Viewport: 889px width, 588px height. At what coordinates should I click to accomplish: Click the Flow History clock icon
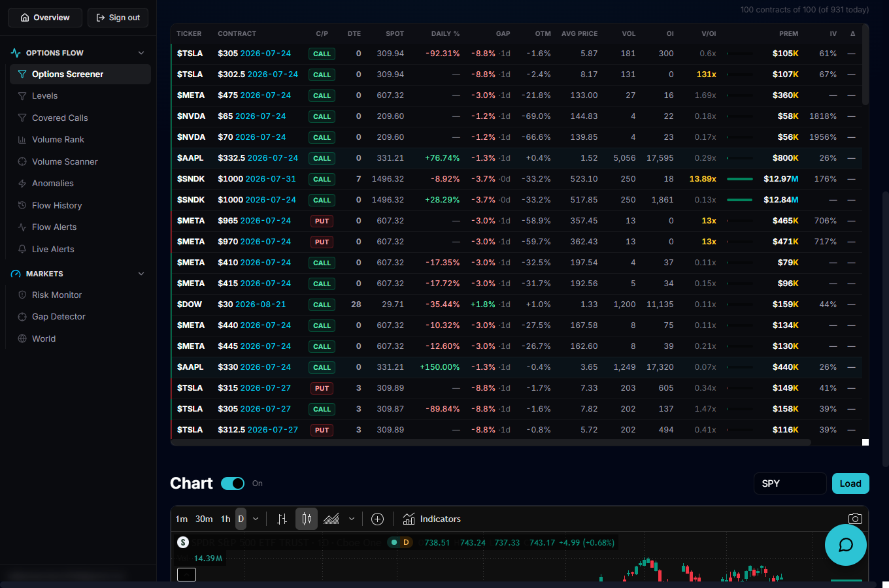[x=22, y=206]
